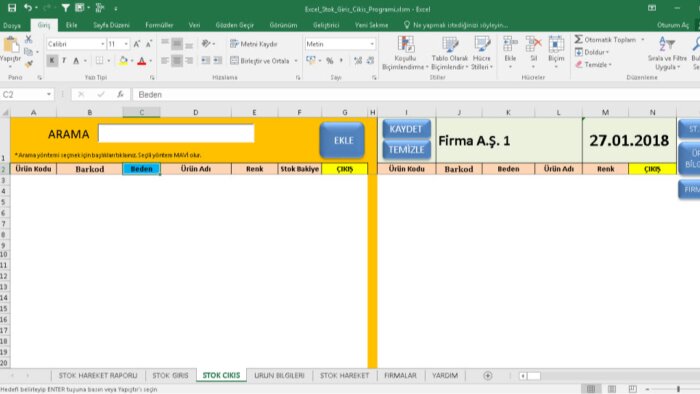Click Birleştir ve Ortala merge button
700x394 pixels.
point(260,61)
